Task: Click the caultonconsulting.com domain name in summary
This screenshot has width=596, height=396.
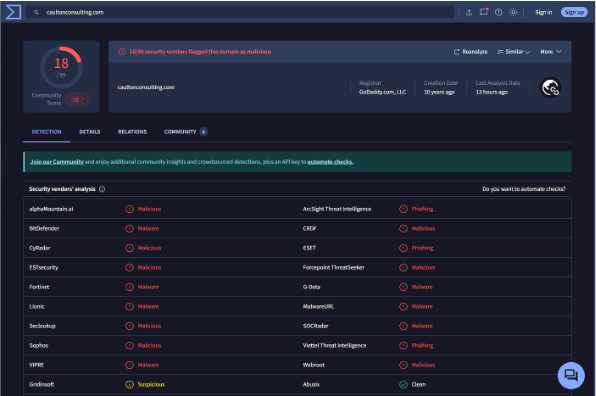Action: coord(146,87)
